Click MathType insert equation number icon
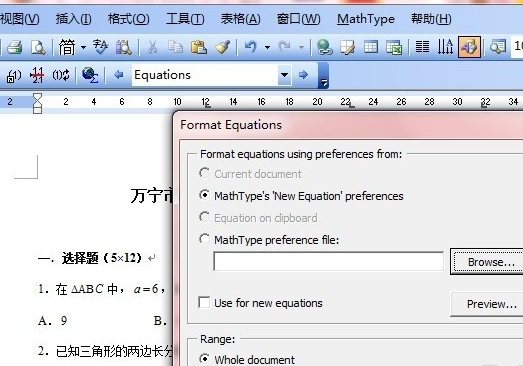Viewport: 523px width, 366px height. [x=14, y=75]
